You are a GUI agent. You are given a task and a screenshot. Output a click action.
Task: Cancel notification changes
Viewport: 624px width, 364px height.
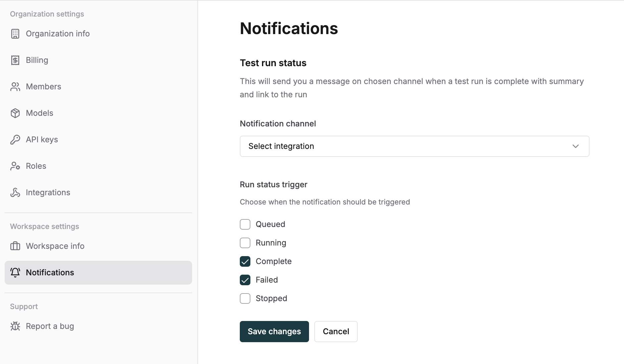click(336, 331)
